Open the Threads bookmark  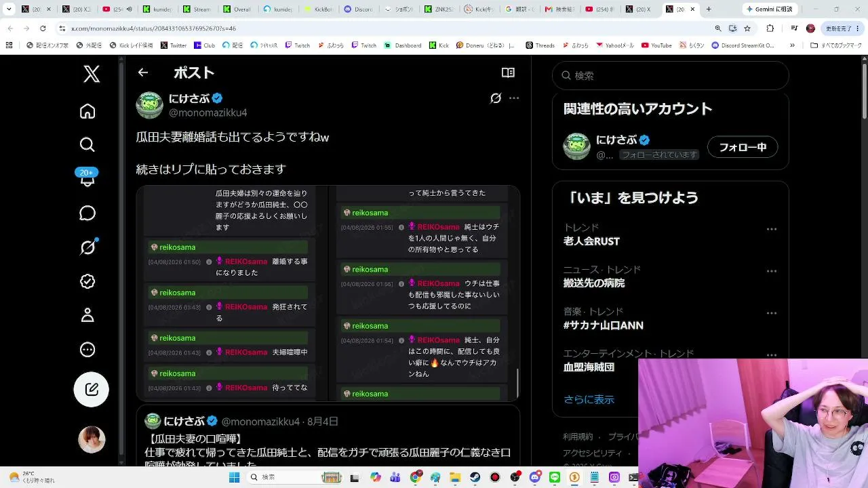[540, 45]
